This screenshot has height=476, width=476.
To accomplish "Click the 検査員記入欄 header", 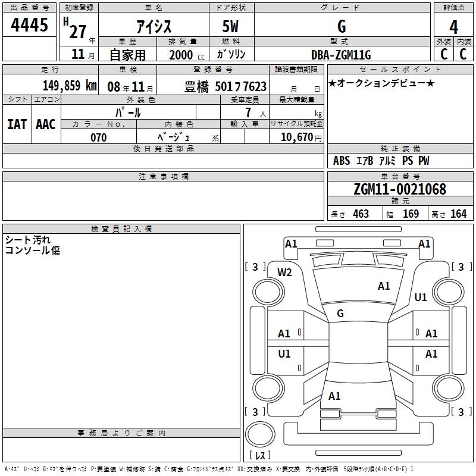I will click(121, 229).
